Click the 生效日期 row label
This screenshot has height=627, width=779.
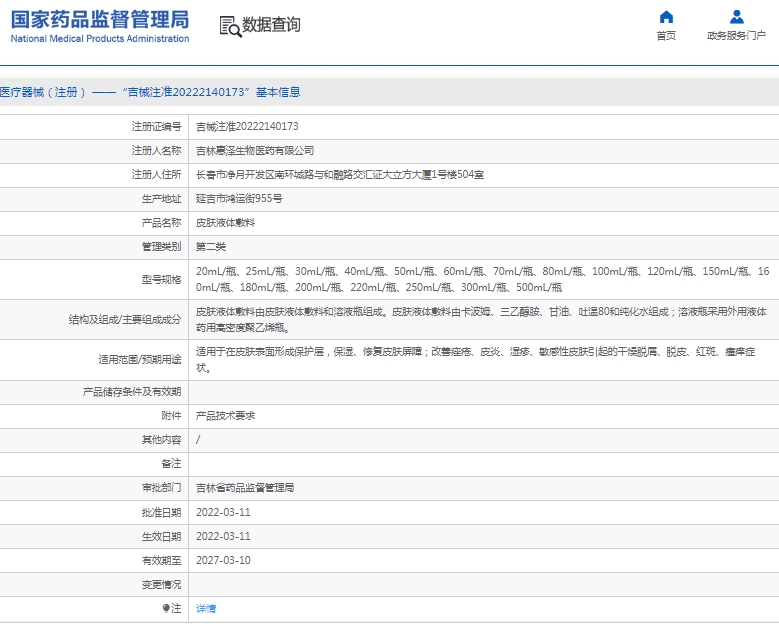(161, 536)
